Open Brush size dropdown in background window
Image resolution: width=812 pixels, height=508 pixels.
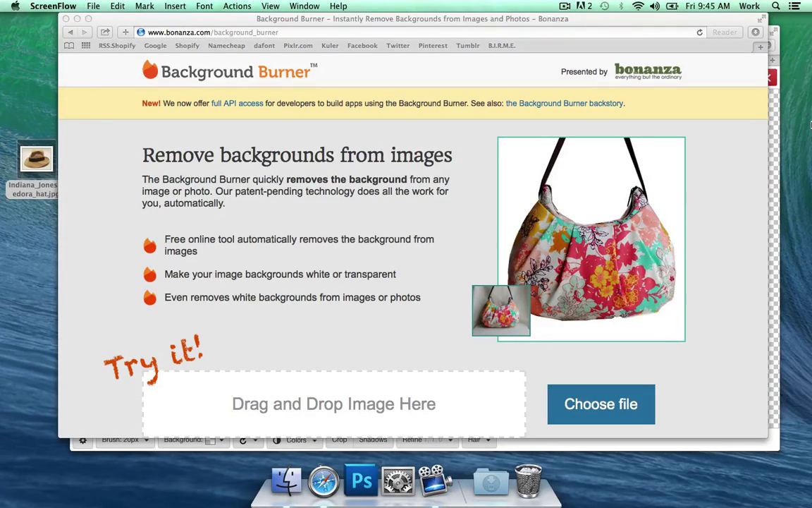(125, 441)
